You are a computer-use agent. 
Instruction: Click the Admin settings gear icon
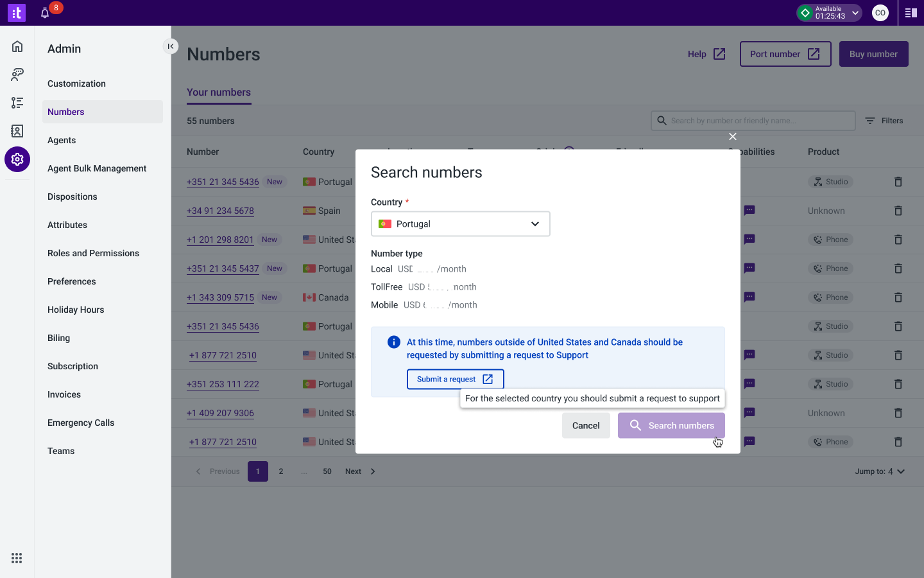(x=17, y=159)
